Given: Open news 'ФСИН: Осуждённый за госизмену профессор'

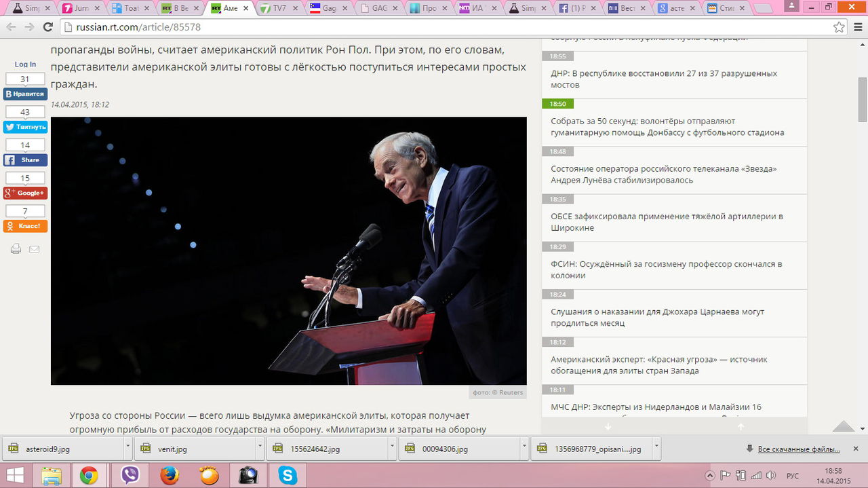Looking at the screenshot, I should pos(667,269).
